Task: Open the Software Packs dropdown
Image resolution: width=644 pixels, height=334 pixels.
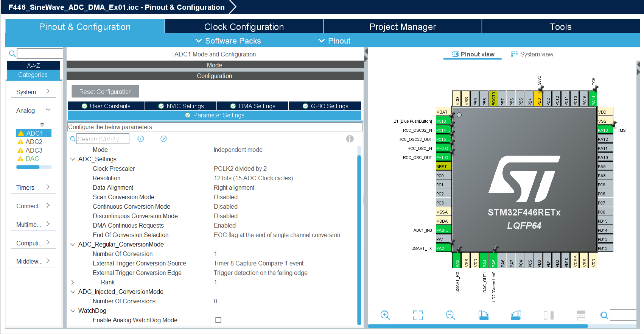Action: coord(228,41)
